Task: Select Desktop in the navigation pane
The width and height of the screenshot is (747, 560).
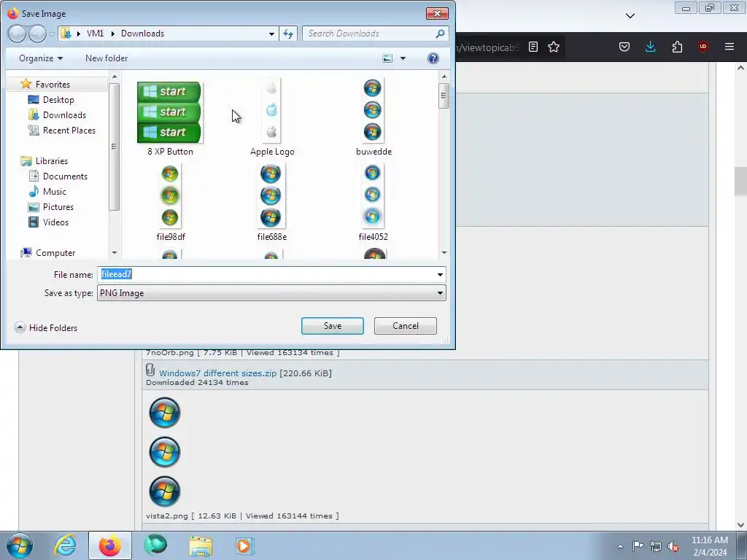Action: click(58, 99)
